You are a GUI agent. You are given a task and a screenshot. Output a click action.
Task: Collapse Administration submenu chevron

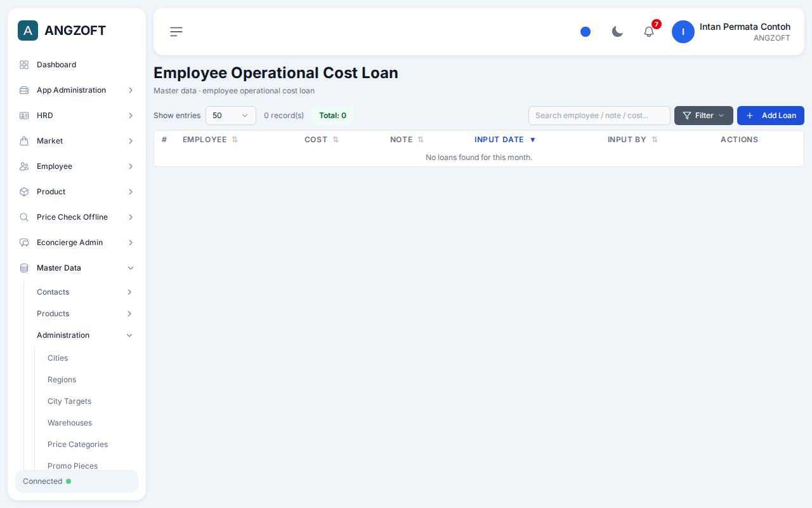129,335
